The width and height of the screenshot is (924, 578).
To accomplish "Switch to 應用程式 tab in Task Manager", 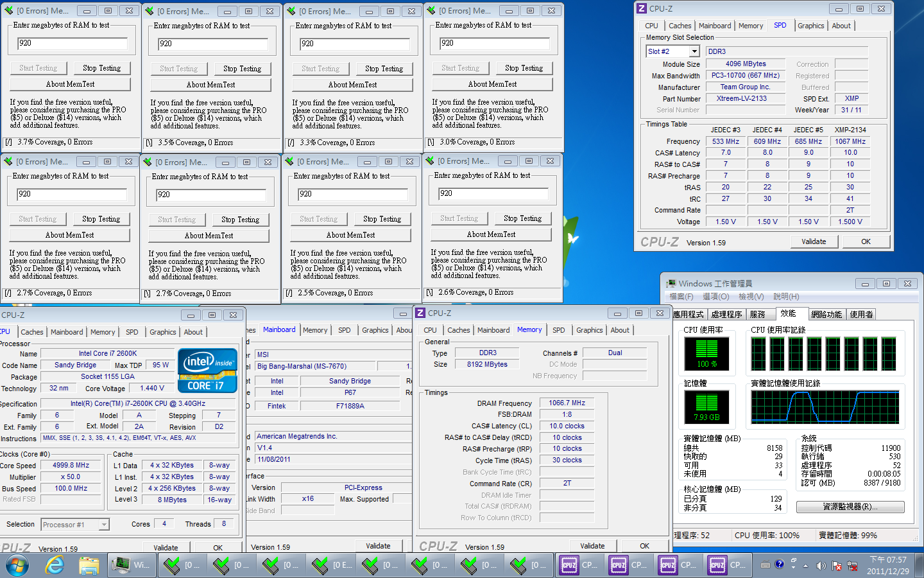I will pos(689,314).
